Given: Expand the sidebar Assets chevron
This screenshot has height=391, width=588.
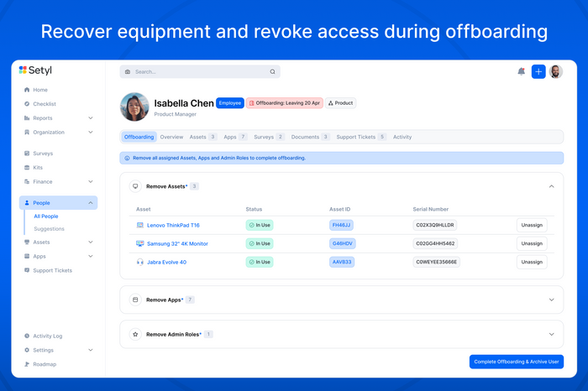Looking at the screenshot, I should point(91,242).
